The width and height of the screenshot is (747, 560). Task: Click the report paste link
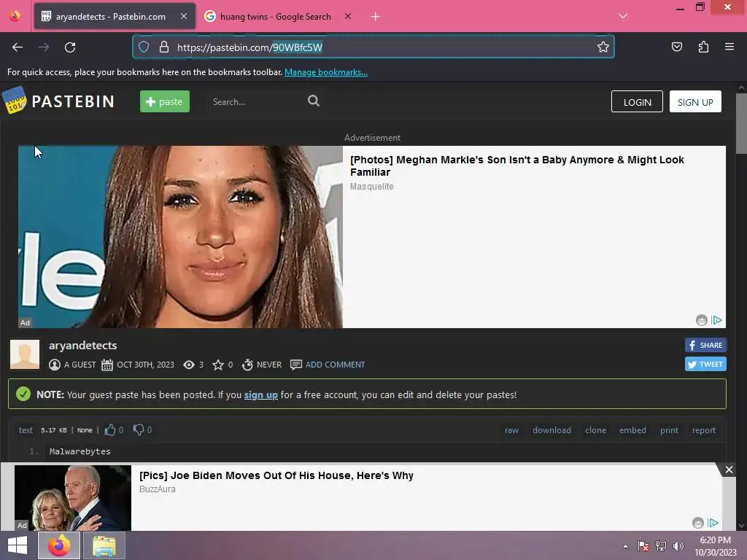(x=704, y=430)
